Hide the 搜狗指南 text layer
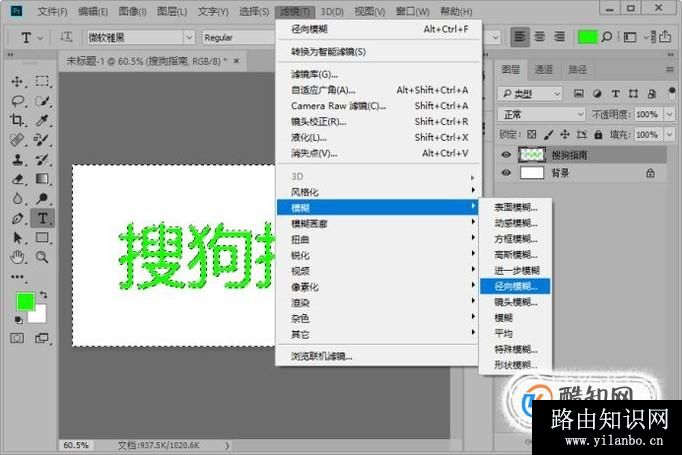682x455 pixels. (x=506, y=154)
